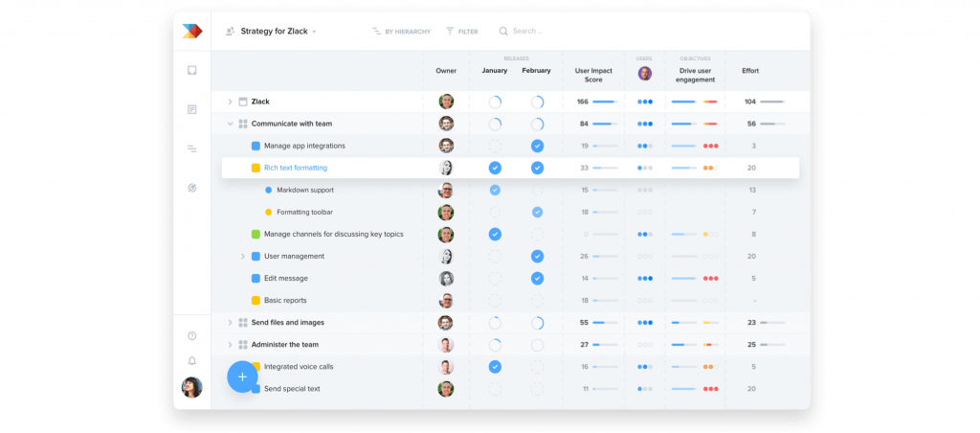Screen dimensions: 980x433
Task: Click the January progress circle for Zlack
Action: [x=495, y=102]
